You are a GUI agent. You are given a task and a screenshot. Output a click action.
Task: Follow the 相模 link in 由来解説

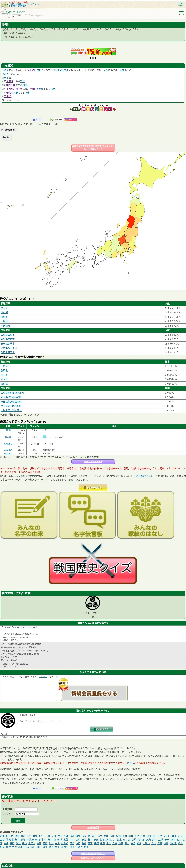pyautogui.click(x=25, y=85)
